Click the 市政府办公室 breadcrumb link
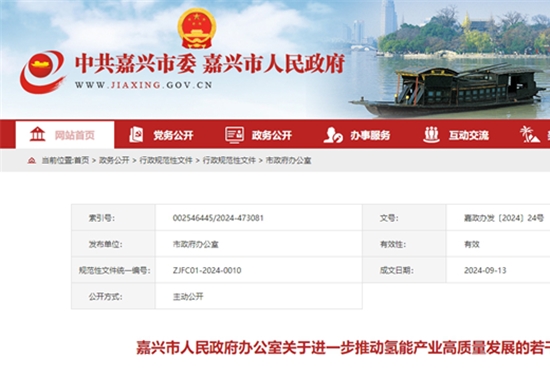The image size is (550, 378). [288, 161]
